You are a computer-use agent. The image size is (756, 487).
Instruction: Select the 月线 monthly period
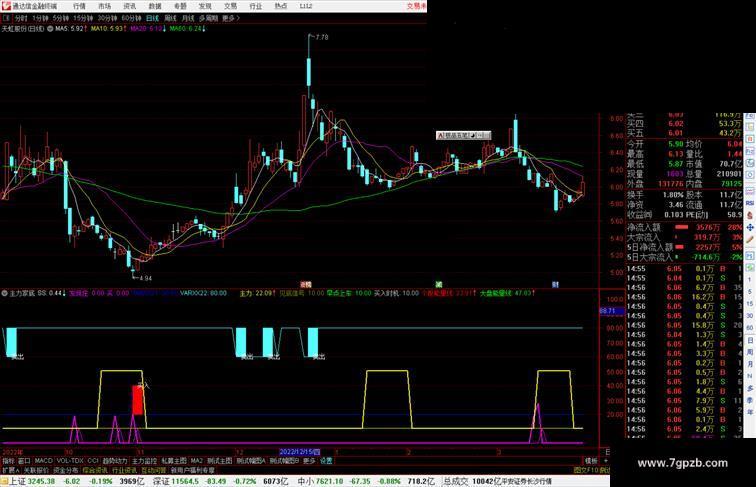pos(188,18)
